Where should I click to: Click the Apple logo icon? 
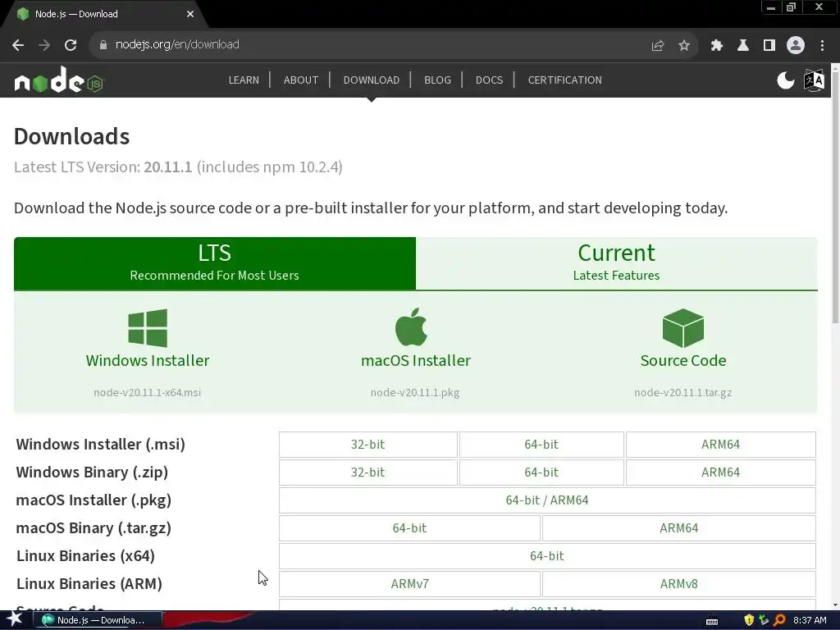tap(411, 326)
